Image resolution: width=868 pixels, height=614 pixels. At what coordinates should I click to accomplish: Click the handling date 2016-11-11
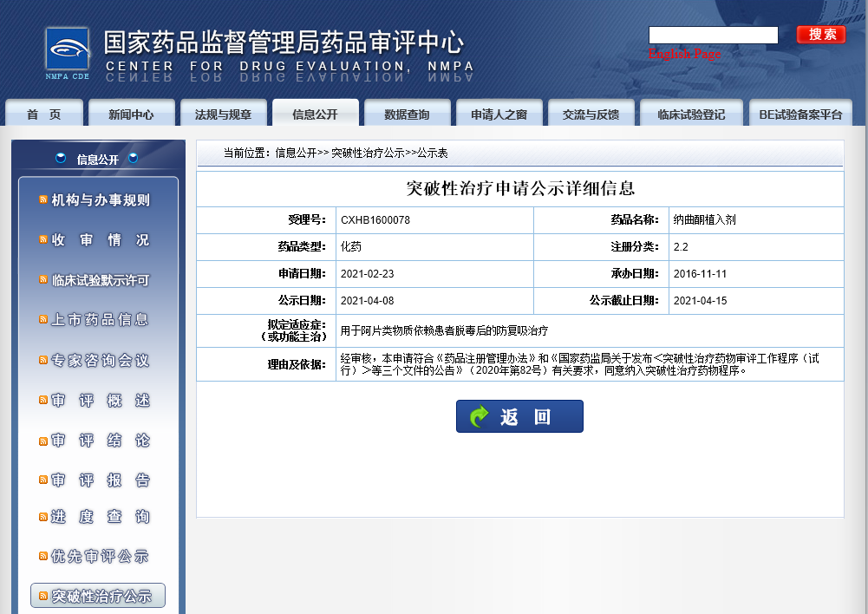tap(700, 273)
